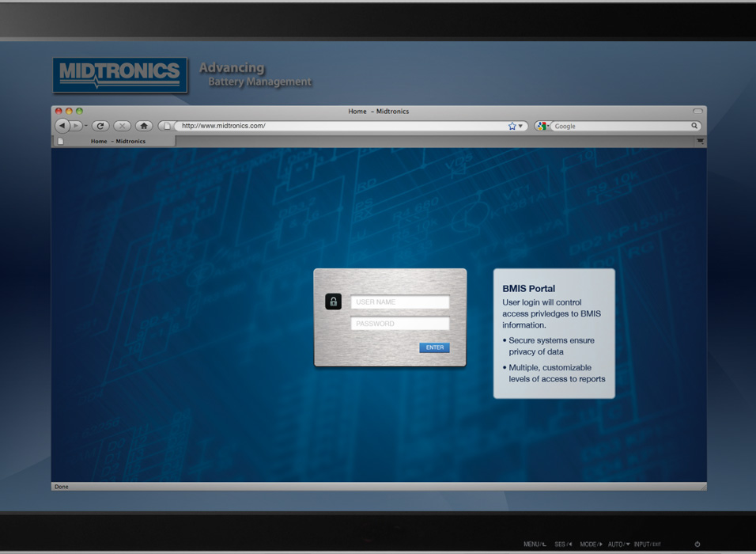The width and height of the screenshot is (756, 554).
Task: Click into the PASSWORD field
Action: [400, 324]
